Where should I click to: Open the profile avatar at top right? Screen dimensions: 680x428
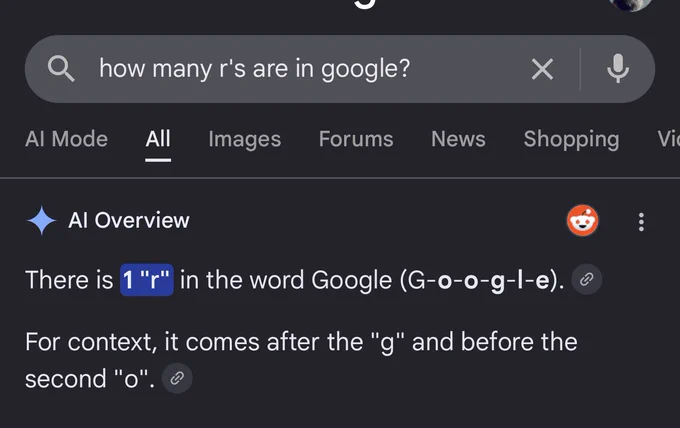(x=631, y=4)
